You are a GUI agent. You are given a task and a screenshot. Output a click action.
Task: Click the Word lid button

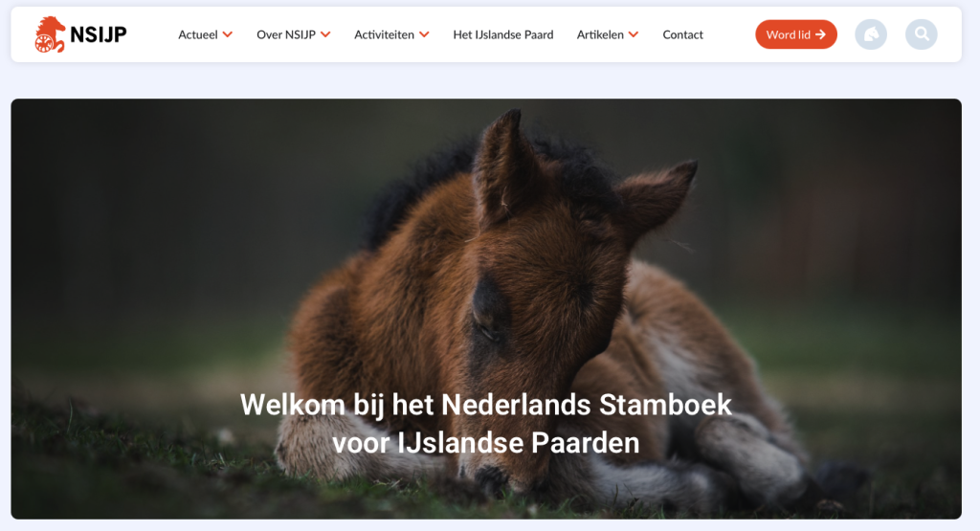(x=795, y=34)
